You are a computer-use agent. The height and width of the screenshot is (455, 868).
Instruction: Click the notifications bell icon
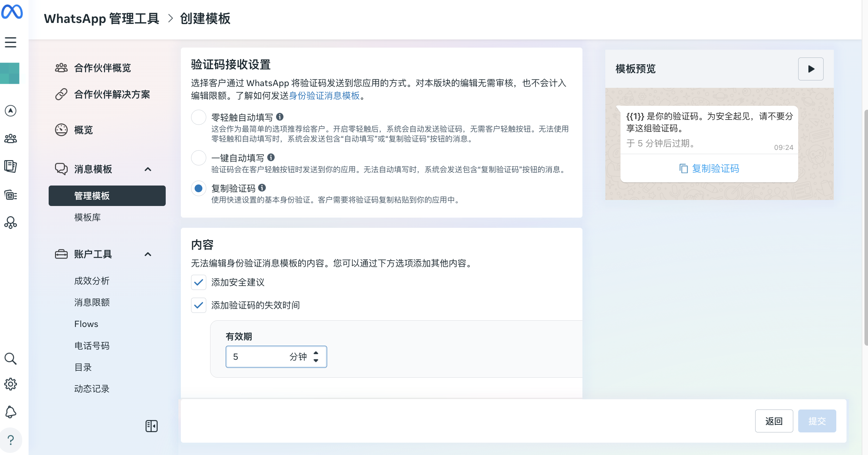(x=11, y=412)
